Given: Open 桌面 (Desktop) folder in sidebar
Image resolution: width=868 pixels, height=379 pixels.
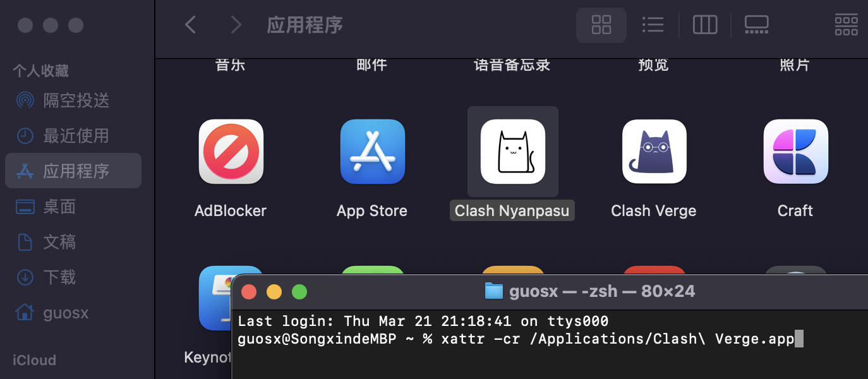Looking at the screenshot, I should (x=59, y=207).
